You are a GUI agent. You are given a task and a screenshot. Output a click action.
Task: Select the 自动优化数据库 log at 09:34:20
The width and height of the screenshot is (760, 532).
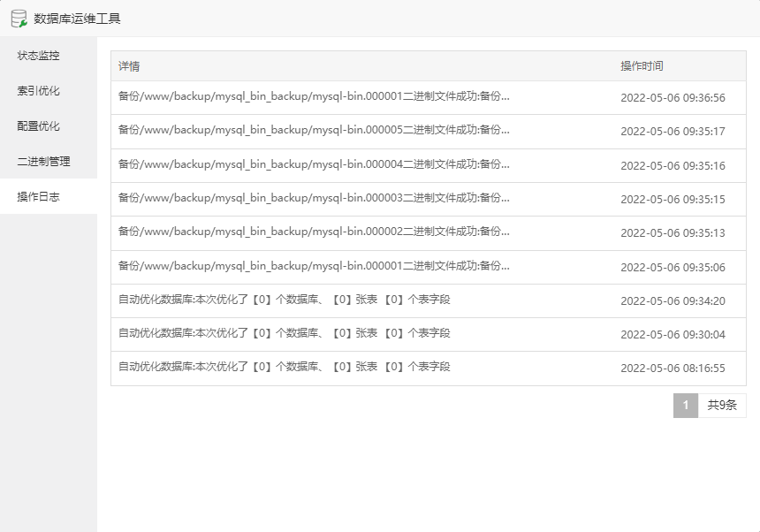pyautogui.click(x=429, y=300)
